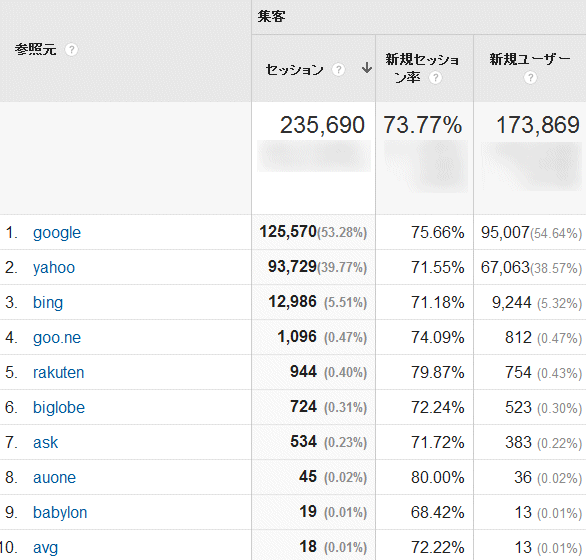Viewport: 586px width, 560px height.
Task: Click sort arrow in セッション column
Action: click(367, 68)
